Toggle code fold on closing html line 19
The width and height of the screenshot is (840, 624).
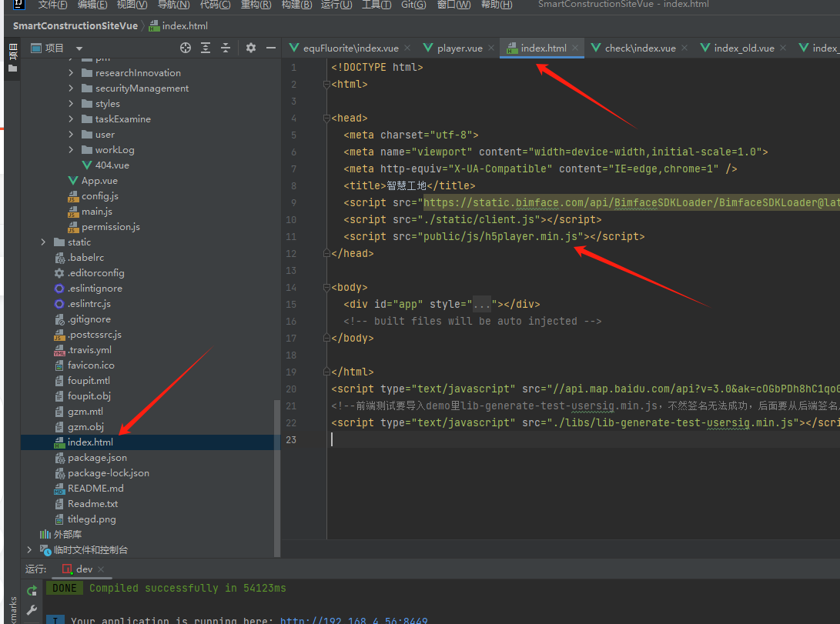click(326, 372)
